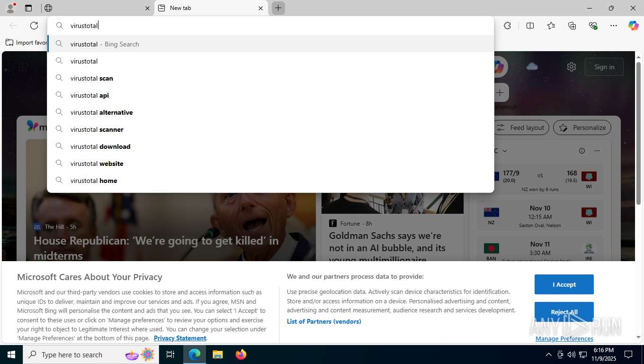Select the 'virustotal - Bing Search' suggestion
644x364 pixels.
coord(270,44)
